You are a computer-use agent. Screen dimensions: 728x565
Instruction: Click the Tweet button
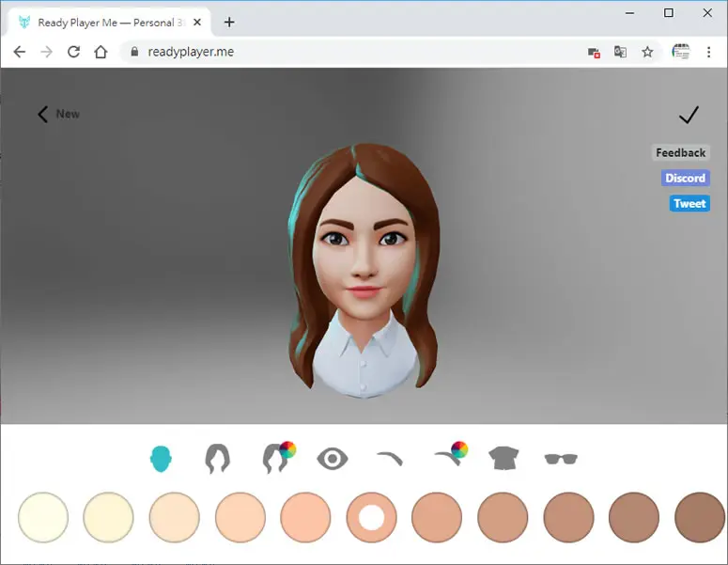(689, 203)
